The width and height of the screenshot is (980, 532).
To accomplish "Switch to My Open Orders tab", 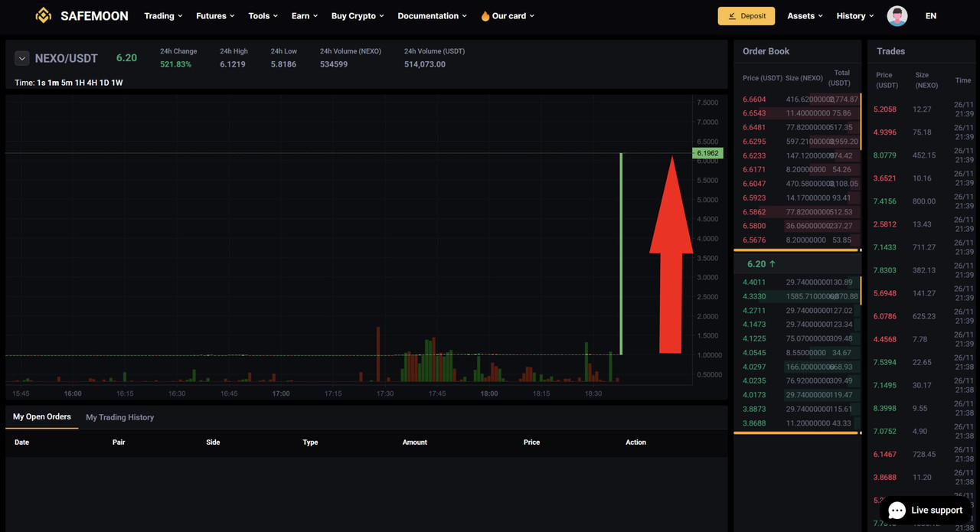I will [x=42, y=417].
